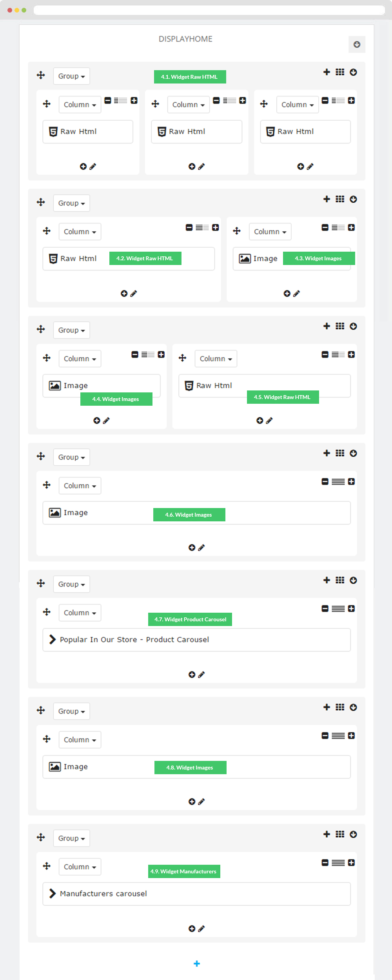Viewport: 392px width, 980px height.
Task: Decrease width of the first column with minus
Action: coord(108,100)
